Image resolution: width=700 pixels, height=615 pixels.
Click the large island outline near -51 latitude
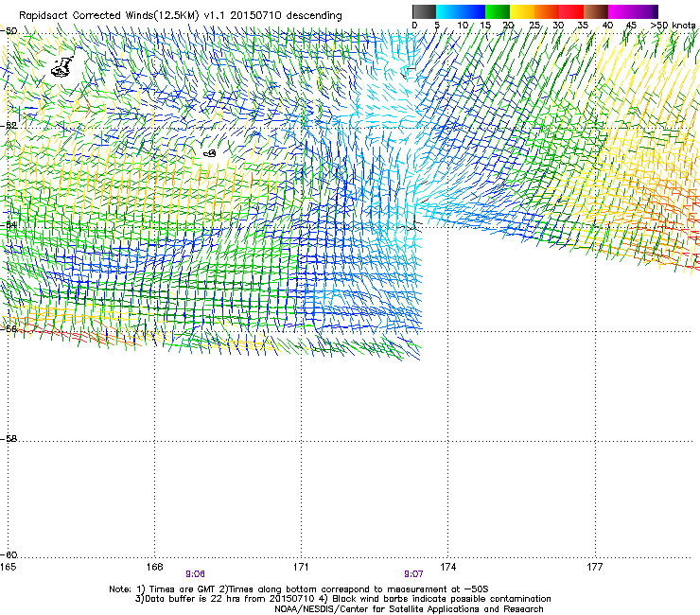[62, 67]
